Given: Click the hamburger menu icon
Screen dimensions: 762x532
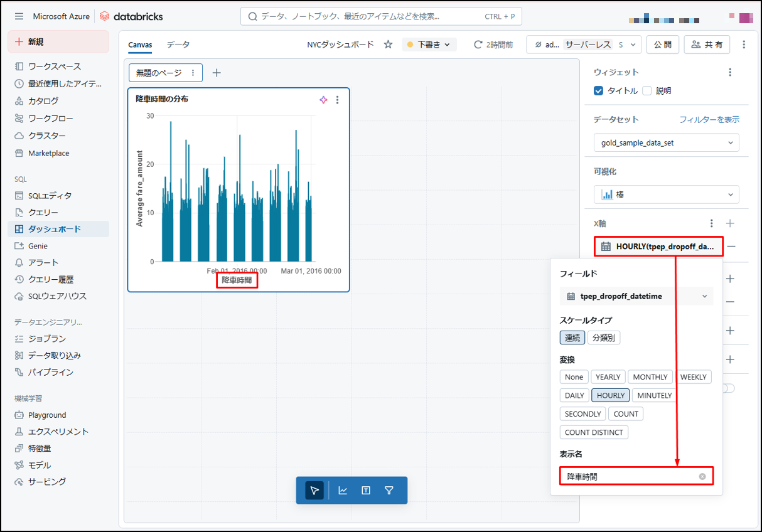Looking at the screenshot, I should [x=19, y=16].
